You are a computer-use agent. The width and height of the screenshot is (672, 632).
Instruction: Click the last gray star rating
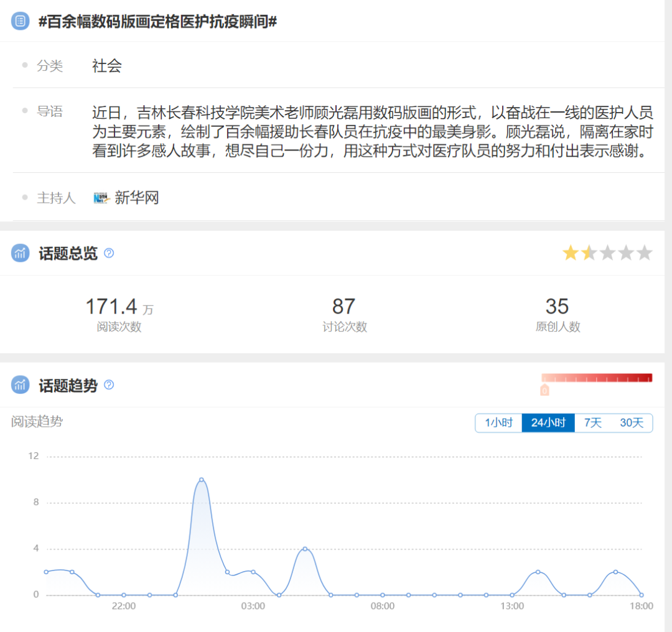point(645,253)
